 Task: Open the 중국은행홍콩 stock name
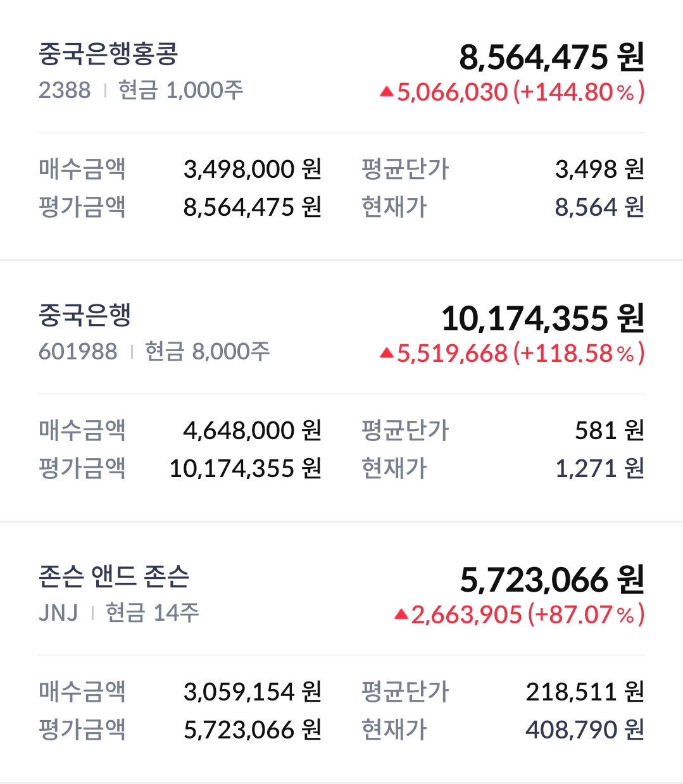(x=108, y=54)
